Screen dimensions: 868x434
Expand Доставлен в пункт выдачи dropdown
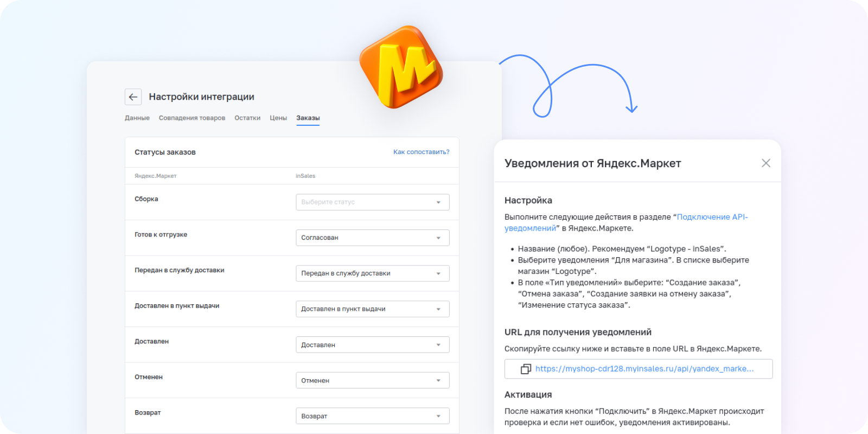pos(373,309)
